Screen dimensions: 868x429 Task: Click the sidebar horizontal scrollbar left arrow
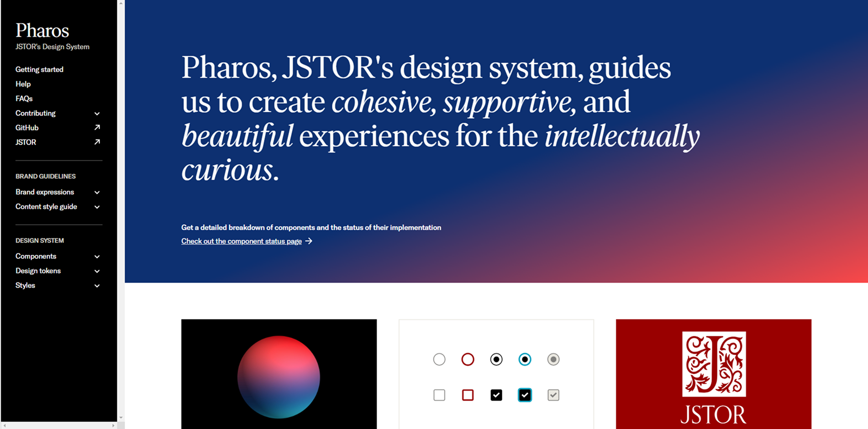[x=5, y=425]
